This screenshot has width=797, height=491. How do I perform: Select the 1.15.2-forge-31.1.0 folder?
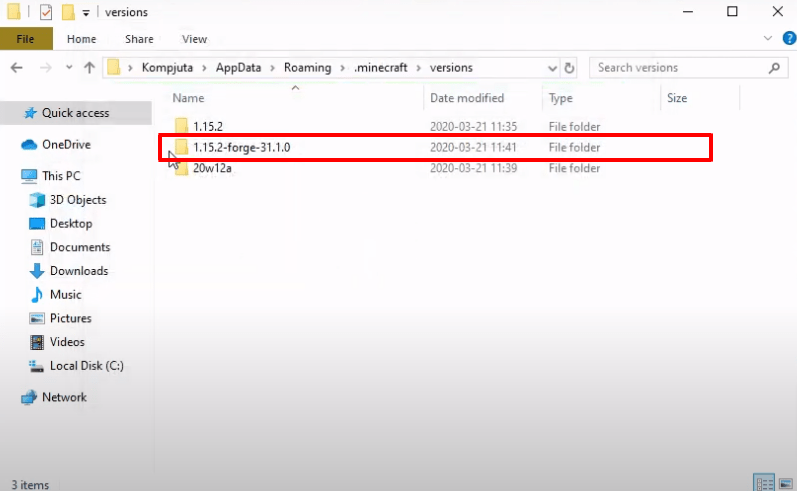[x=241, y=147]
